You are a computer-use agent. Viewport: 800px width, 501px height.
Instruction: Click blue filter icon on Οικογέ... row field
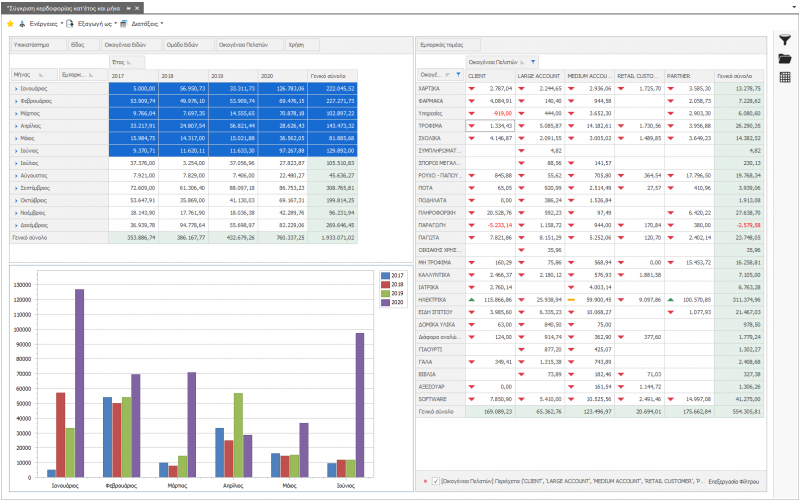coord(458,74)
